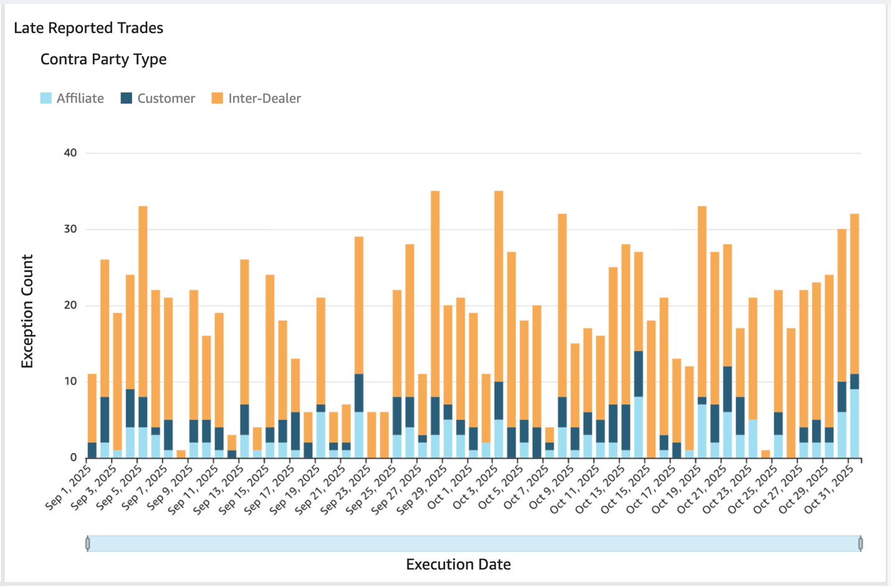891x588 pixels.
Task: Click the right handle of the date range slider
Action: point(860,544)
